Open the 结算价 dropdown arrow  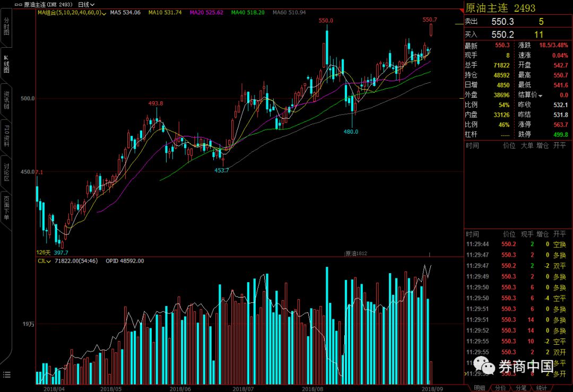541,95
